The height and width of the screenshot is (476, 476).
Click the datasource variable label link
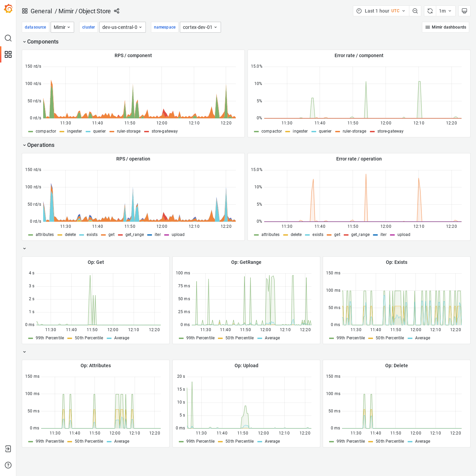(35, 27)
